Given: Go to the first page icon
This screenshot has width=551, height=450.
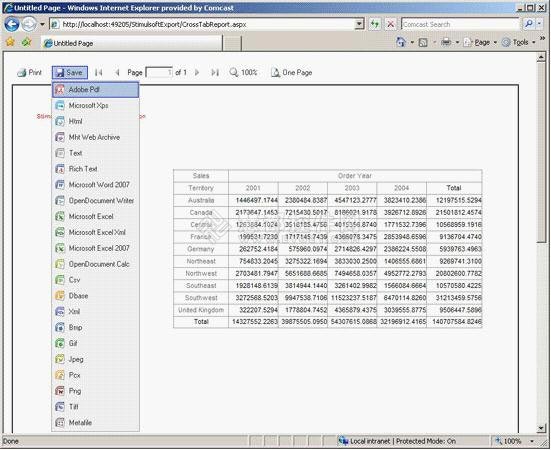Looking at the screenshot, I should 98,73.
